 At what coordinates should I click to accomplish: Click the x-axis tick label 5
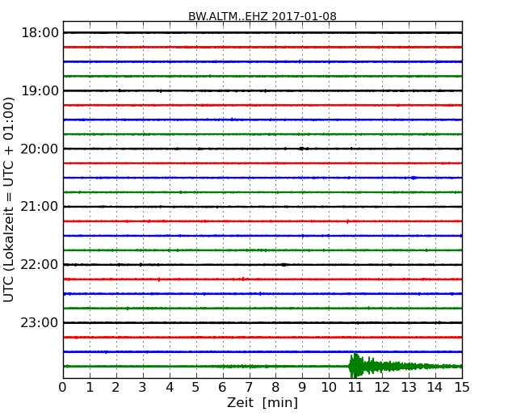pyautogui.click(x=196, y=388)
